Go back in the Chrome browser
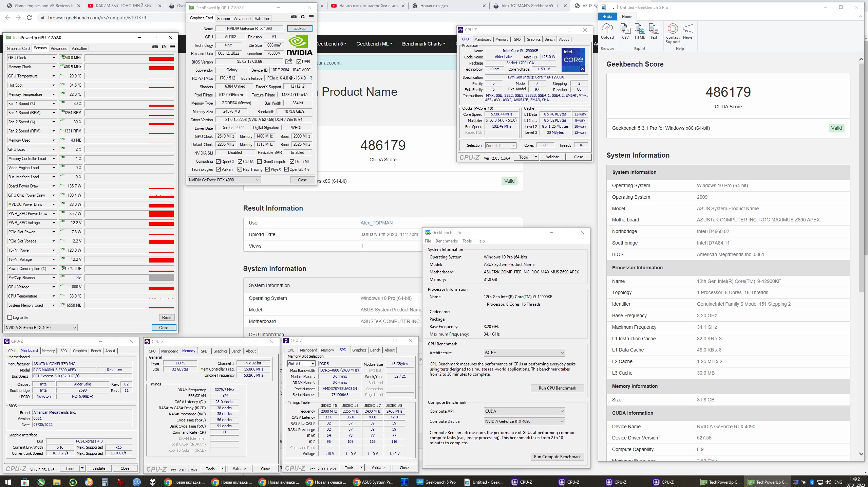 [7, 18]
